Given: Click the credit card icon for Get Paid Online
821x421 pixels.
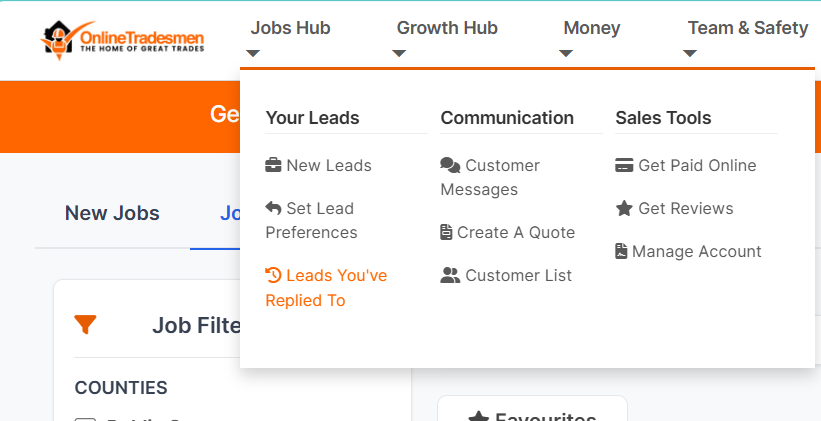Looking at the screenshot, I should tap(624, 165).
